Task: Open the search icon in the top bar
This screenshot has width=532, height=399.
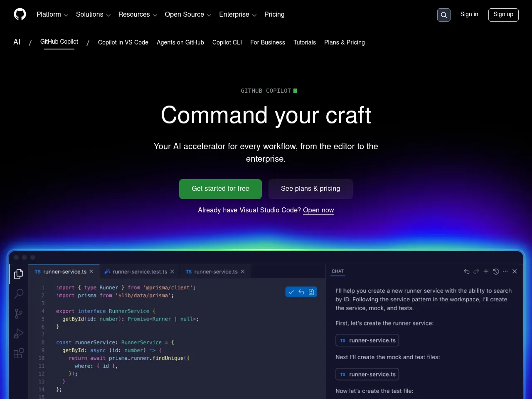Action: click(x=443, y=15)
